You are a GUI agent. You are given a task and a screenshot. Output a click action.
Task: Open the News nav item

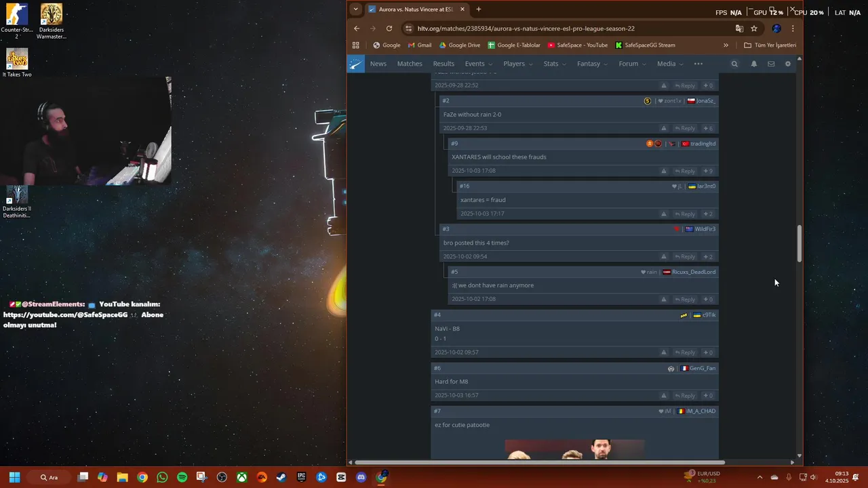pos(378,64)
